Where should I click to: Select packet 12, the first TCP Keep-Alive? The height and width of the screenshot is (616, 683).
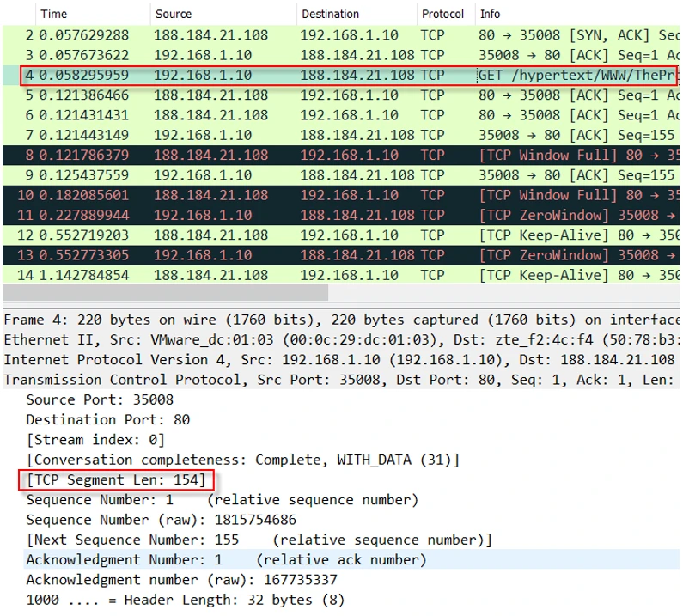point(344,235)
